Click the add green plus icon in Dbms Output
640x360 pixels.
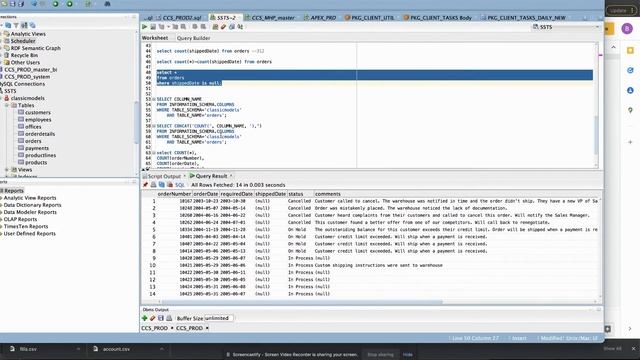[144, 318]
